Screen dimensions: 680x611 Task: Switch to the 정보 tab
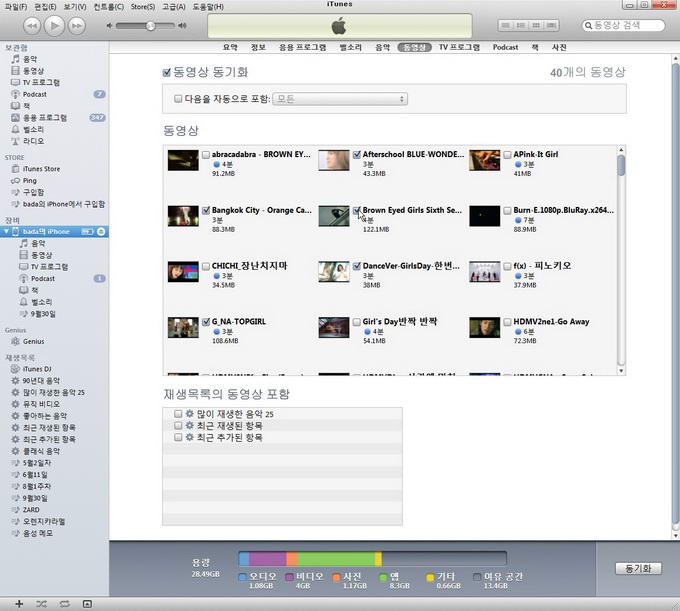(x=258, y=47)
